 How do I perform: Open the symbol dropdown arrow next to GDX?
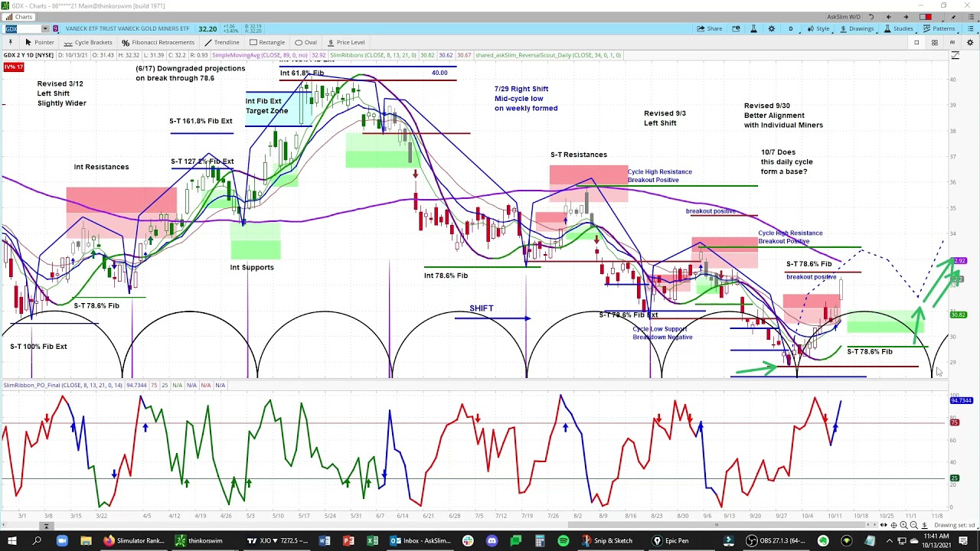pyautogui.click(x=44, y=29)
